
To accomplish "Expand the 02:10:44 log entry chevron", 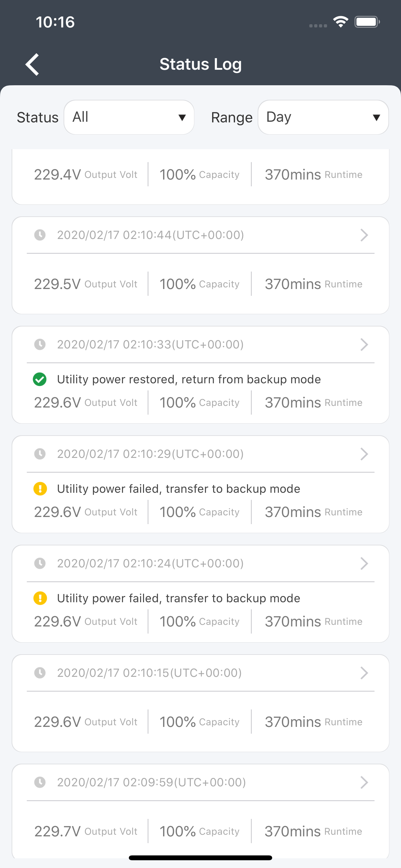I will (x=364, y=235).
